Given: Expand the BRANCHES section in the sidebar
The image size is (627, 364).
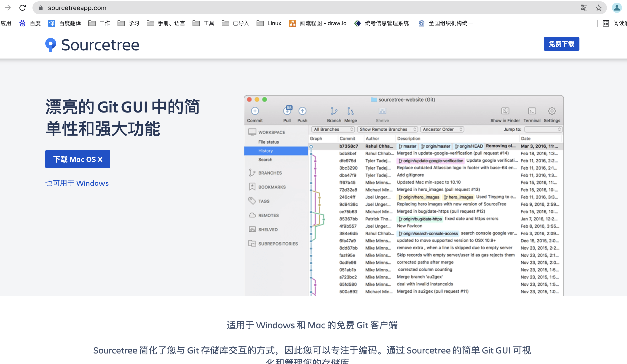Looking at the screenshot, I should click(270, 173).
